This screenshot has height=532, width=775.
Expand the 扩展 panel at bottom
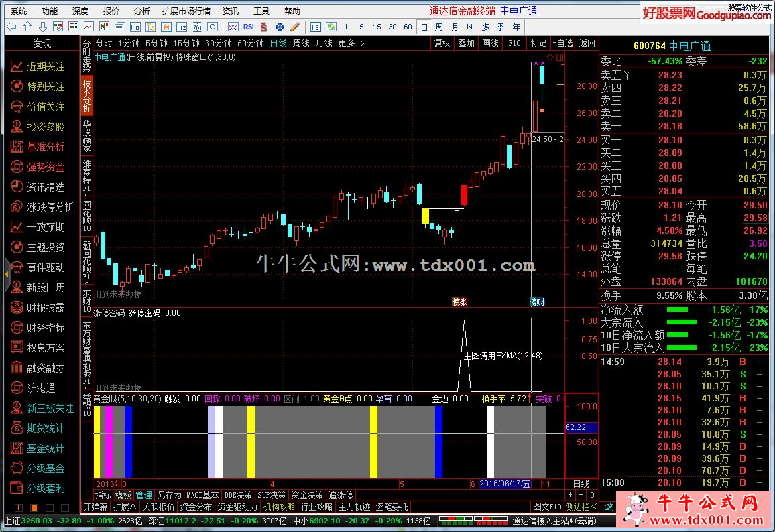125,507
